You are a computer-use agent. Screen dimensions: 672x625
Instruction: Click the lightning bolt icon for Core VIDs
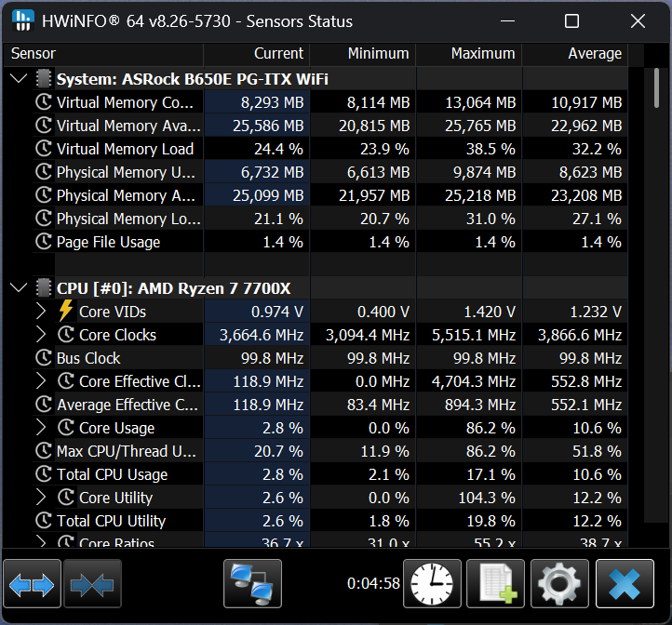pyautogui.click(x=65, y=311)
